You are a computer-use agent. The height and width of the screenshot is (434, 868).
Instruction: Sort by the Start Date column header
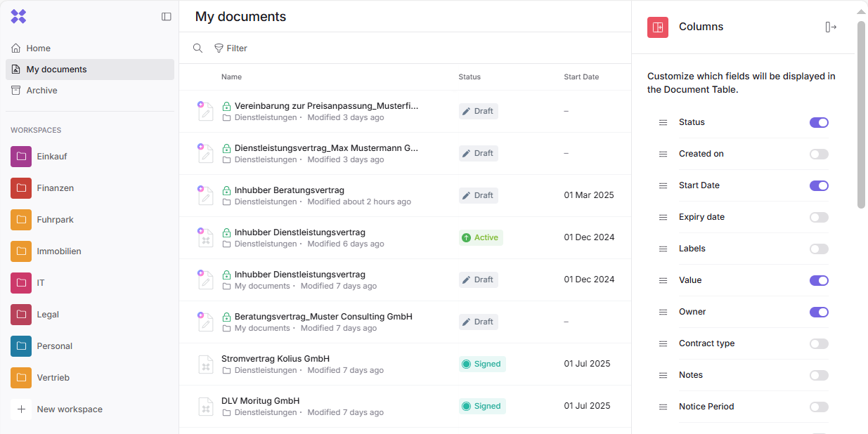581,77
